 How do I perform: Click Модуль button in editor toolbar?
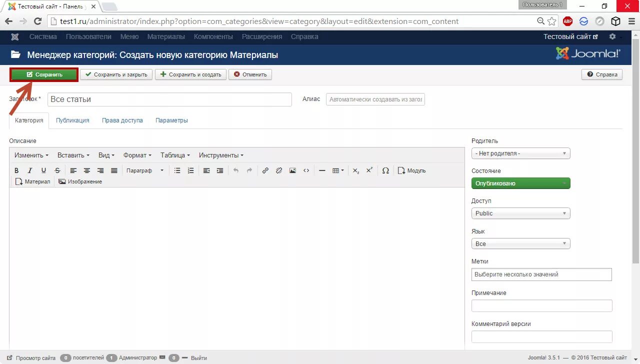412,170
